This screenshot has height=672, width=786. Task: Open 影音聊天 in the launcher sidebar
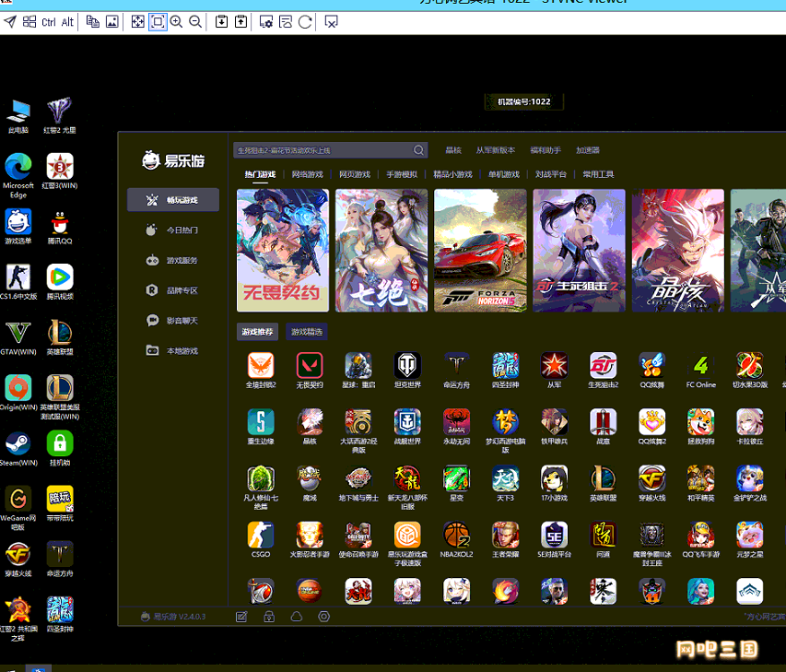[x=173, y=321]
